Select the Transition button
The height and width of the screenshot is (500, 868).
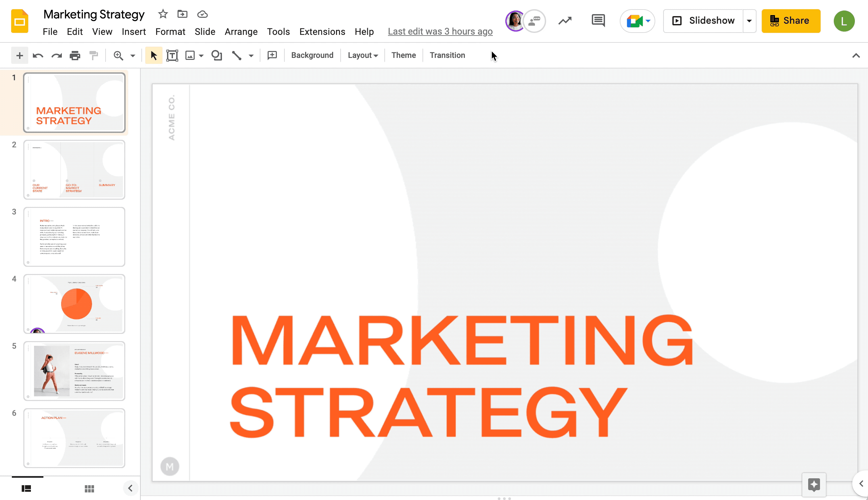click(447, 55)
